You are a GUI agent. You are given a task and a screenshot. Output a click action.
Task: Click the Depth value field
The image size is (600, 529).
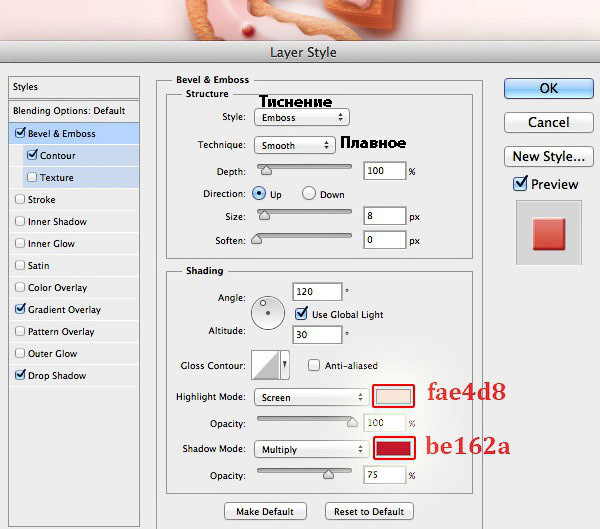tap(384, 171)
